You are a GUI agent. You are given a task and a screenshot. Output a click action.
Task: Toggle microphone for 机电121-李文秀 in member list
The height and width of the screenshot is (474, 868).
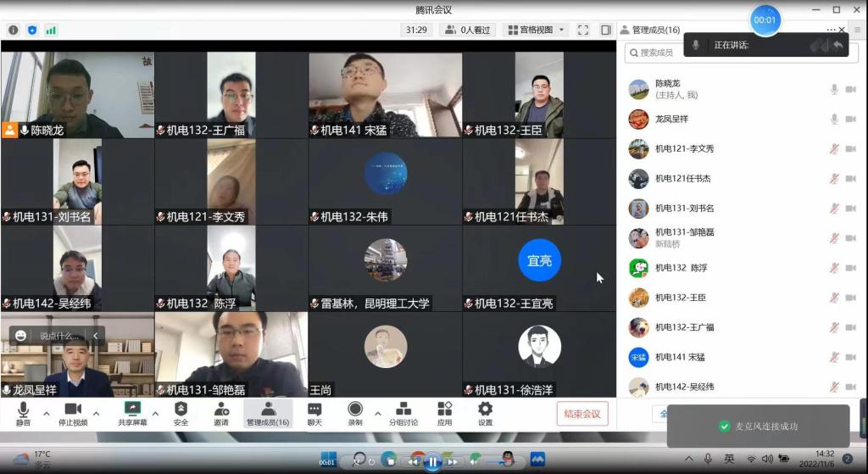(834, 149)
